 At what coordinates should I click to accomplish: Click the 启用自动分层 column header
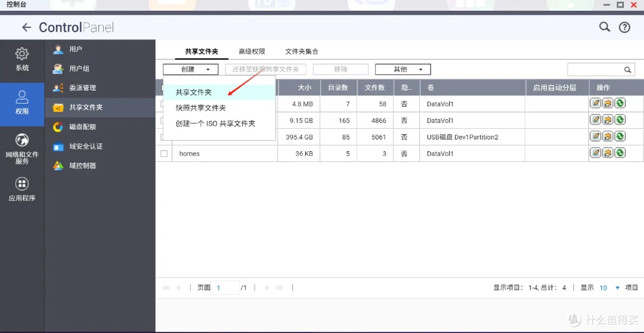pyautogui.click(x=557, y=88)
